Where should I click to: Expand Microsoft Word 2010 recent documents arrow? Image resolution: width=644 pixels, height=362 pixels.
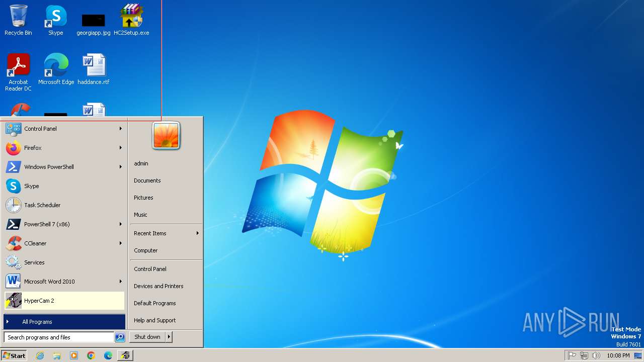(121, 282)
